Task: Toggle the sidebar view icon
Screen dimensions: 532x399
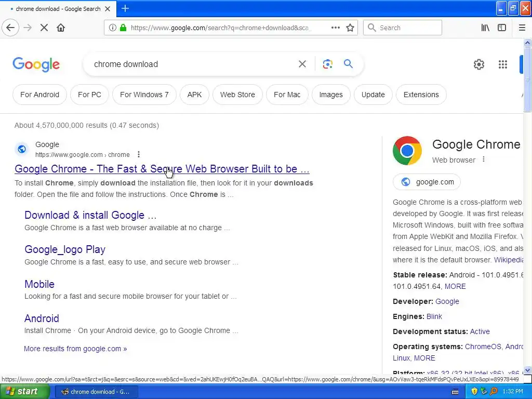Action: coord(502,28)
